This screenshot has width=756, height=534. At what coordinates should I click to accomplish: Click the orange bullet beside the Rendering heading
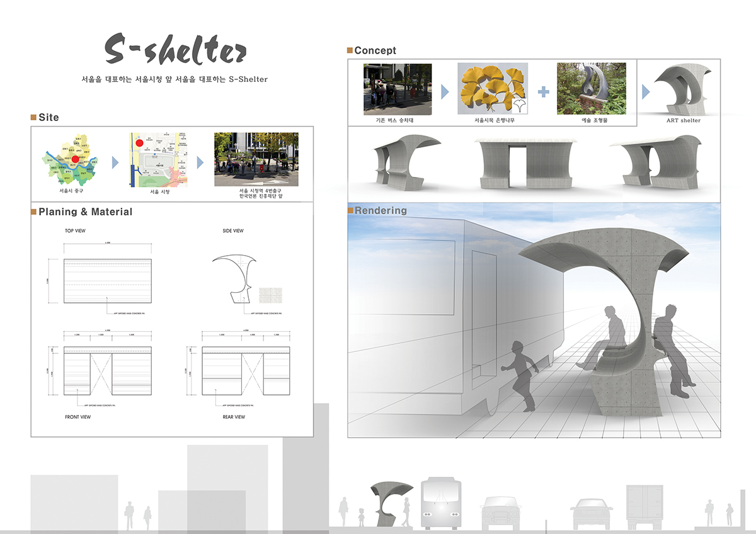coord(350,210)
